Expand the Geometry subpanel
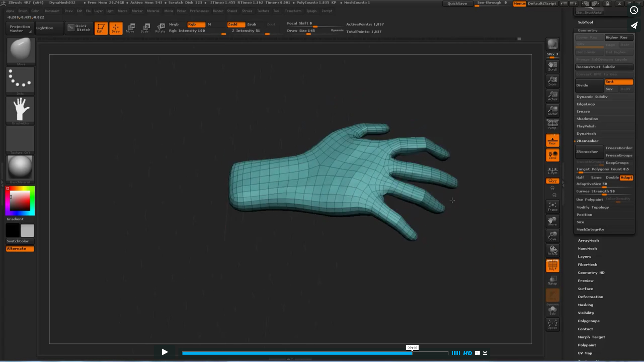Screen dimensions: 644x362 tap(587, 30)
